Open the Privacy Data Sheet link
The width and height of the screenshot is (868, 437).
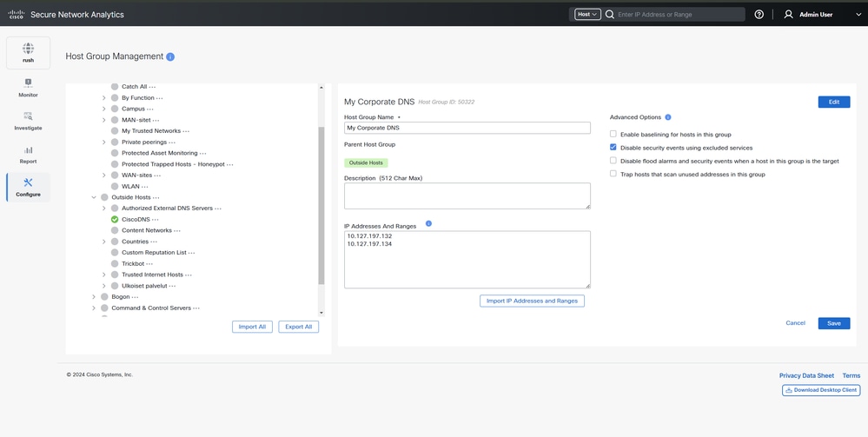coord(806,375)
